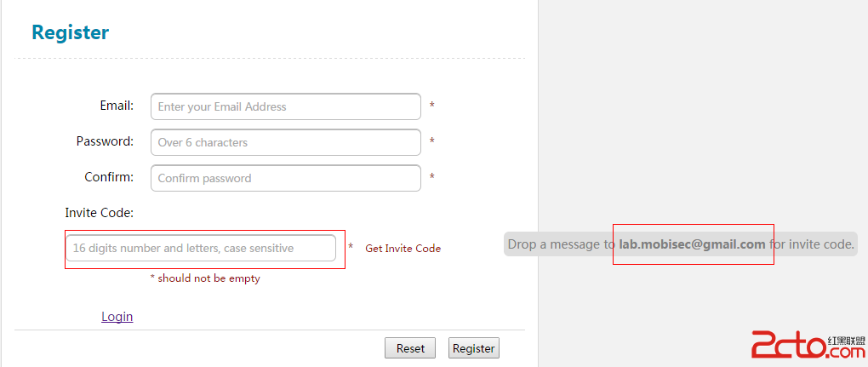This screenshot has height=367, width=868.
Task: Click the 'Email:' field label
Action: (117, 106)
